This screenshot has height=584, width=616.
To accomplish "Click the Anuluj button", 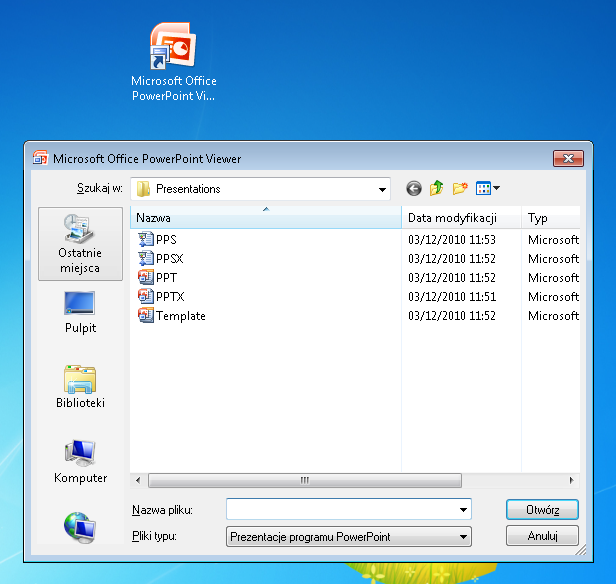I will [542, 536].
